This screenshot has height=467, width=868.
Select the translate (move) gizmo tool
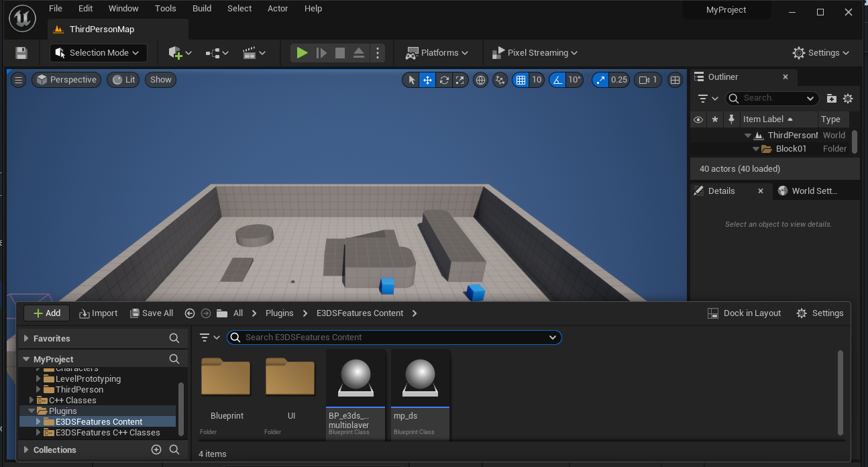click(427, 80)
